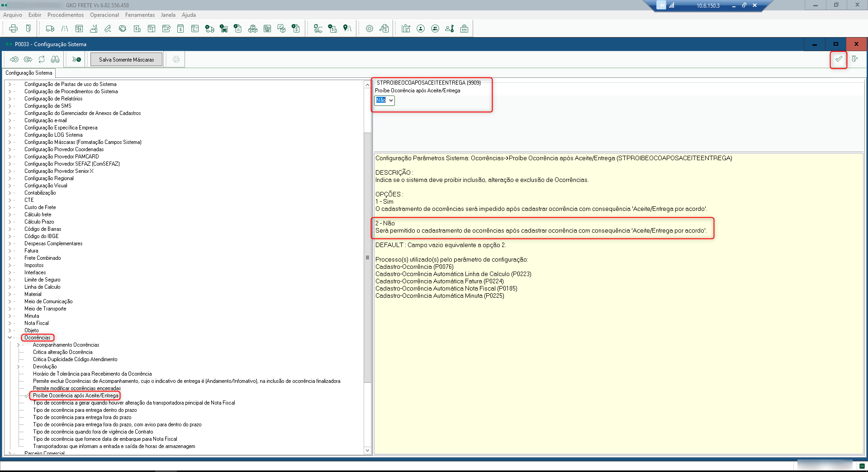868x472 pixels.
Task: Click the vertical splitter handle between panels
Action: (367, 257)
